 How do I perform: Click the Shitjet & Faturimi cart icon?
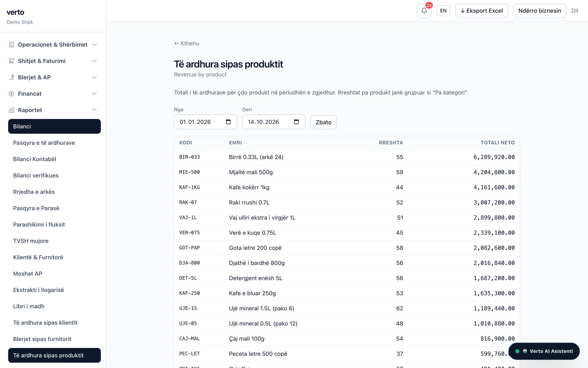pos(11,61)
